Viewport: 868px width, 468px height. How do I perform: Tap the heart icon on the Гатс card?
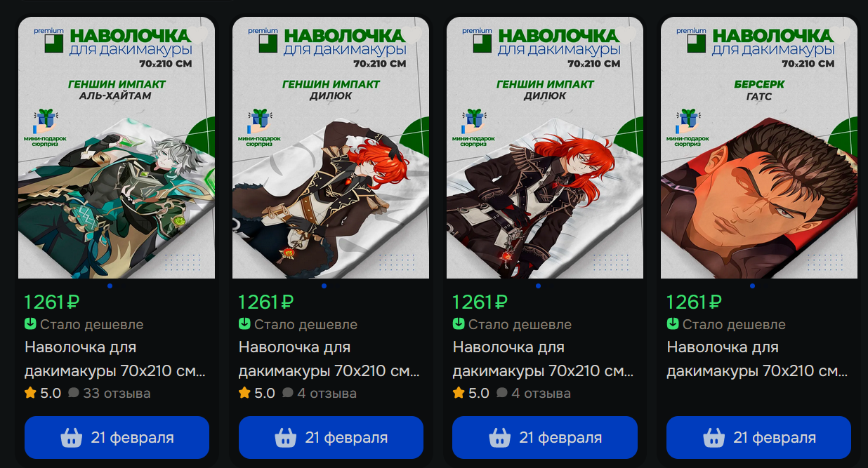[x=841, y=34]
